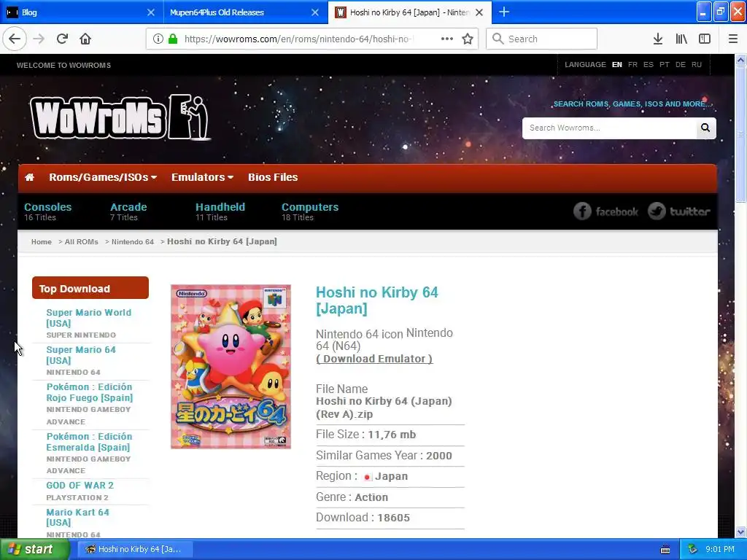Click the browser forward arrow
The width and height of the screenshot is (747, 560).
(39, 39)
